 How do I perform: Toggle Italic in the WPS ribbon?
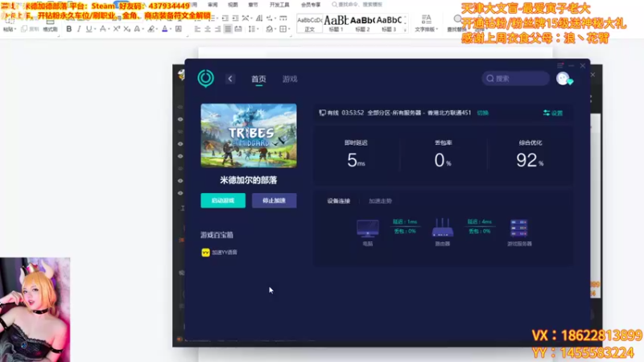click(79, 29)
